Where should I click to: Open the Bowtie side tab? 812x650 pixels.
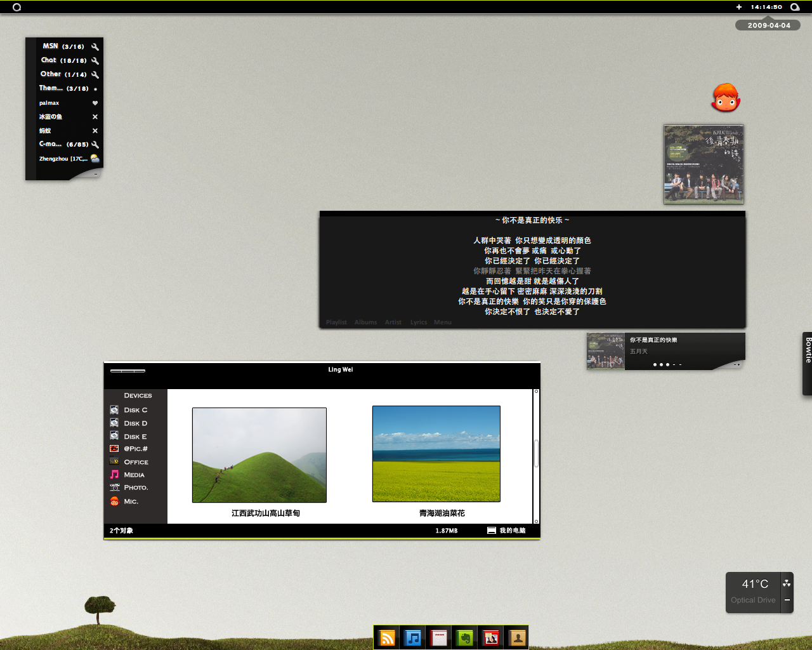pos(808,363)
